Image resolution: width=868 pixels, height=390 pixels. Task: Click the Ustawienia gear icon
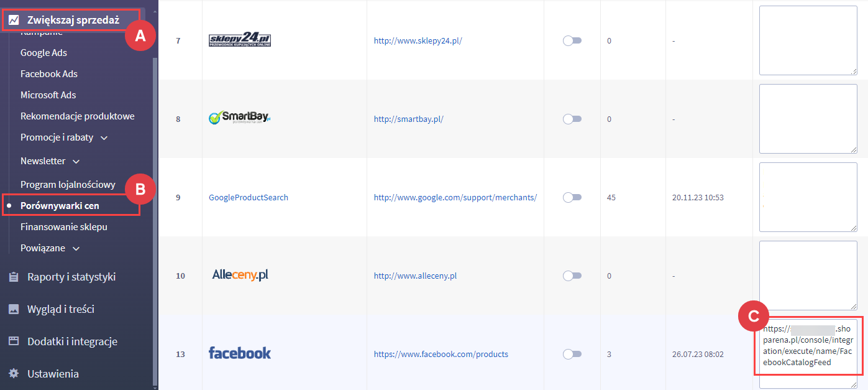(14, 374)
